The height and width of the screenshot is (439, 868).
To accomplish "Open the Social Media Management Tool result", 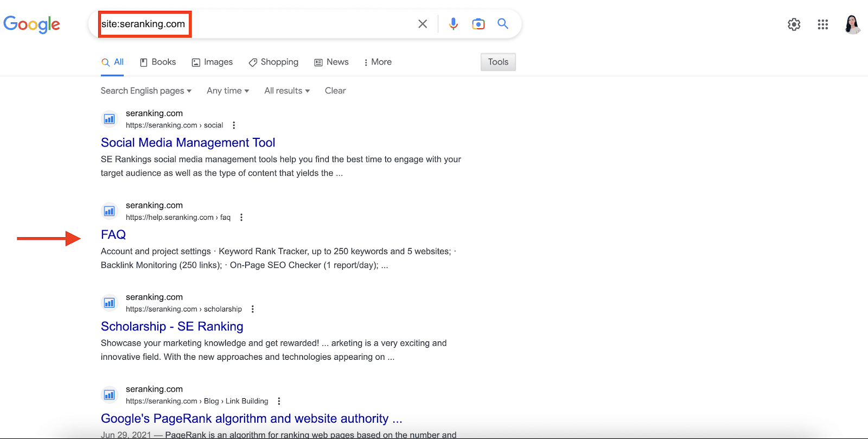I will tap(188, 143).
